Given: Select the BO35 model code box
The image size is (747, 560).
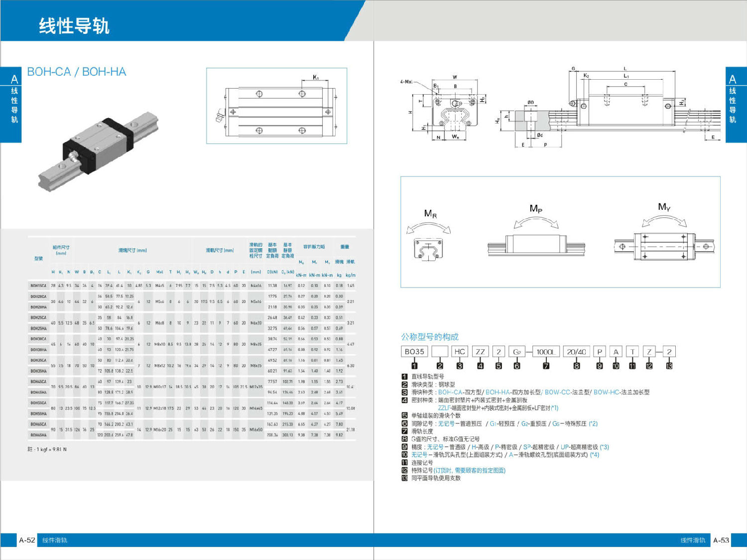Looking at the screenshot, I should [x=414, y=352].
